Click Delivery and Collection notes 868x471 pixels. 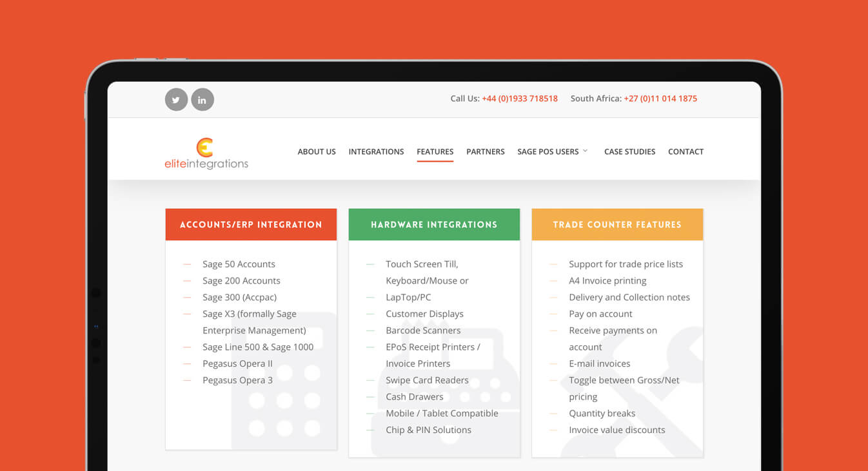coord(629,298)
